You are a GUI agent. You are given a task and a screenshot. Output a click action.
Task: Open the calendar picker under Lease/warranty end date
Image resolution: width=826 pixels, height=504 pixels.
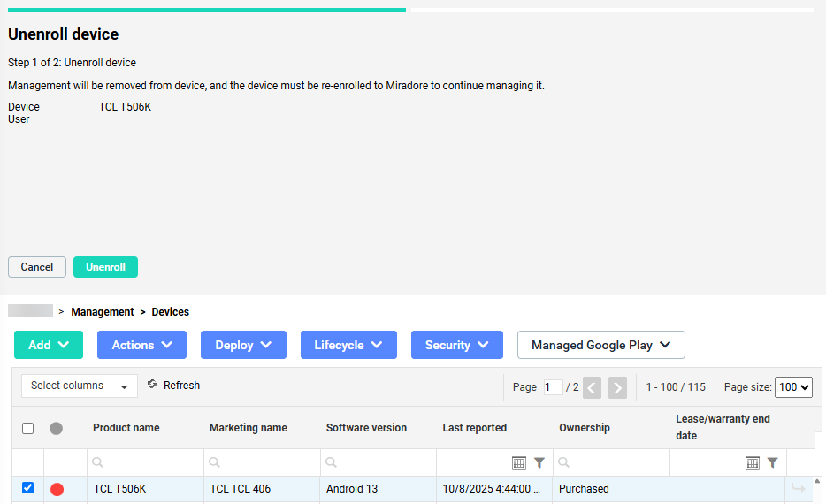click(753, 462)
